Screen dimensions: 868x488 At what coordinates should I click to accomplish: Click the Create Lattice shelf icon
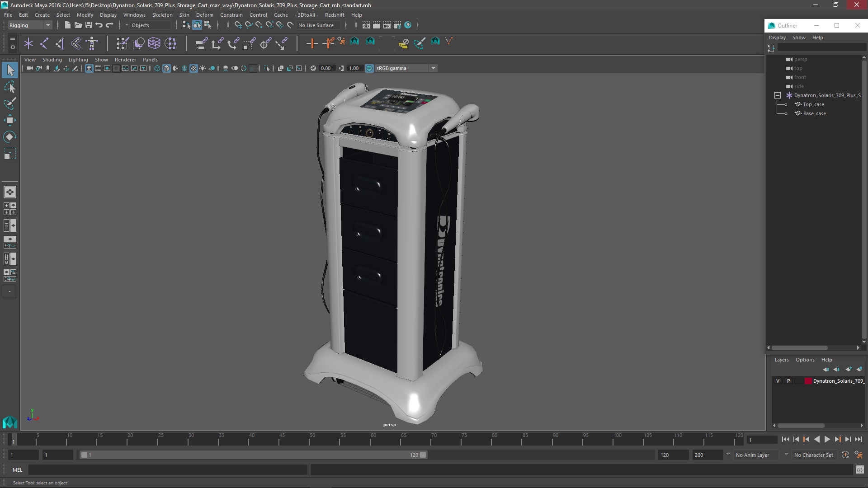(154, 43)
